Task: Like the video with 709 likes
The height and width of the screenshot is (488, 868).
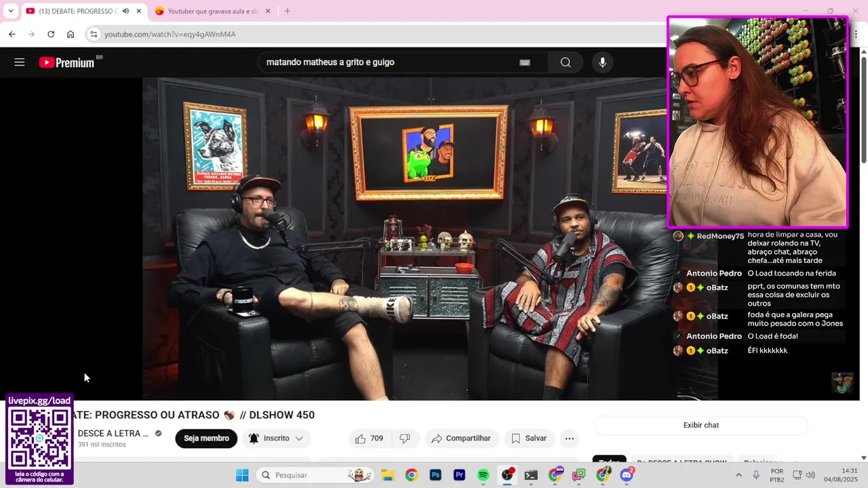Action: 370,439
